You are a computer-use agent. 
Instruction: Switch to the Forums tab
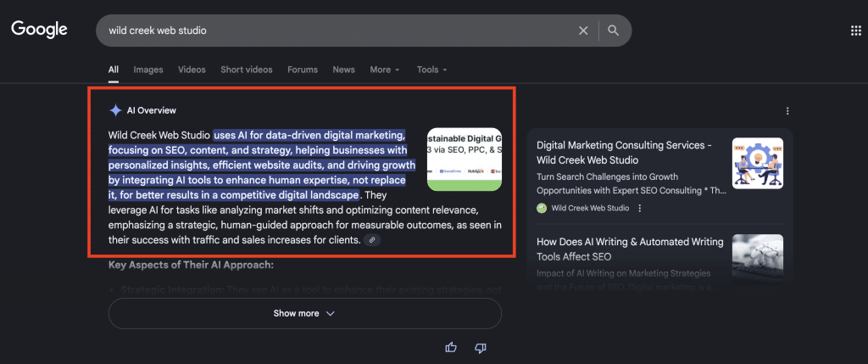point(303,70)
